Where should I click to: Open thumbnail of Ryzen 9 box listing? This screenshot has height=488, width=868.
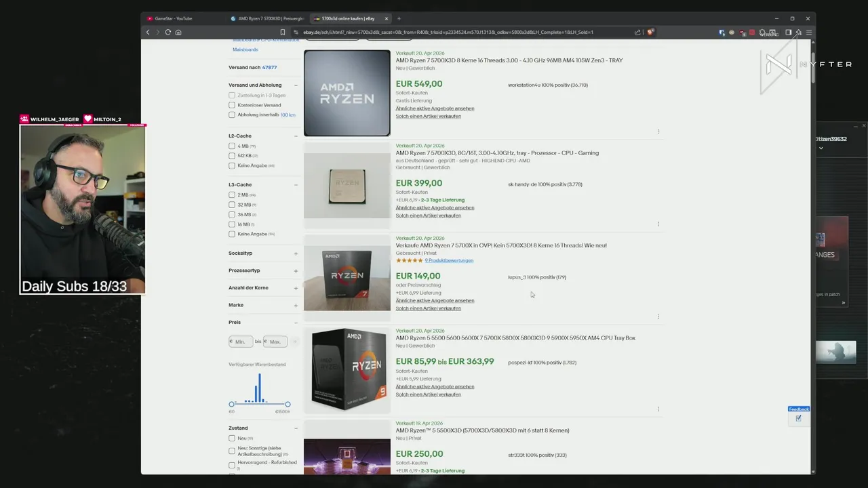(347, 370)
